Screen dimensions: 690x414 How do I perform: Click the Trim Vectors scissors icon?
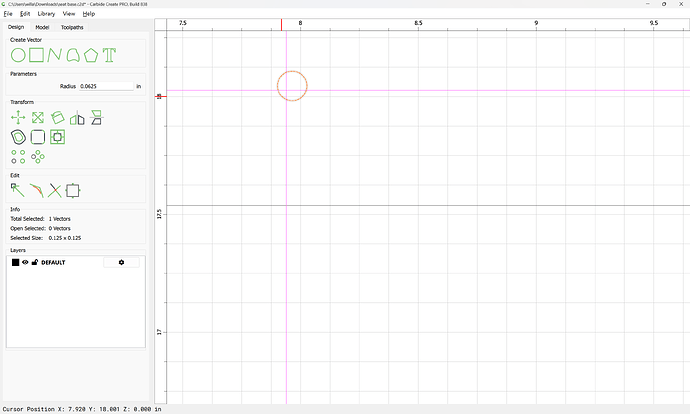click(x=55, y=191)
